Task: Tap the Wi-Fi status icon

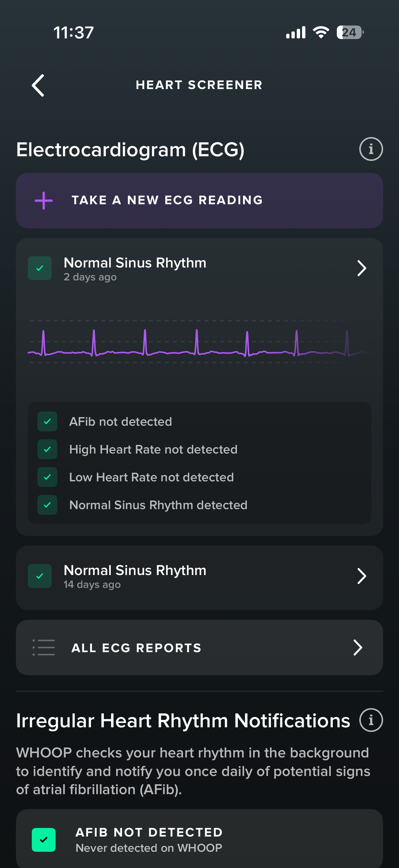Action: tap(321, 33)
